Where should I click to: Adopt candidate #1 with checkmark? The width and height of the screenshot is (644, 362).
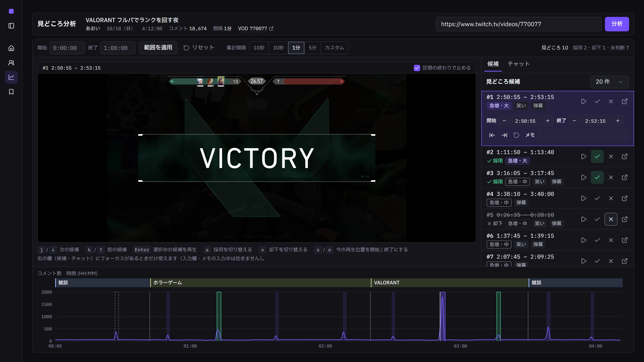tap(597, 101)
